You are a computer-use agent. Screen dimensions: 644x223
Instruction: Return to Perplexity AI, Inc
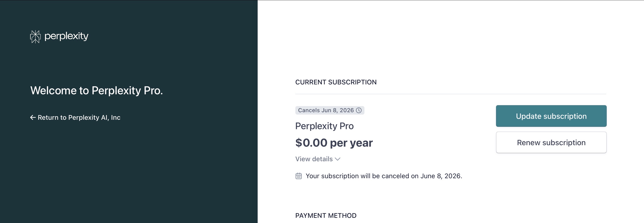[x=75, y=117]
